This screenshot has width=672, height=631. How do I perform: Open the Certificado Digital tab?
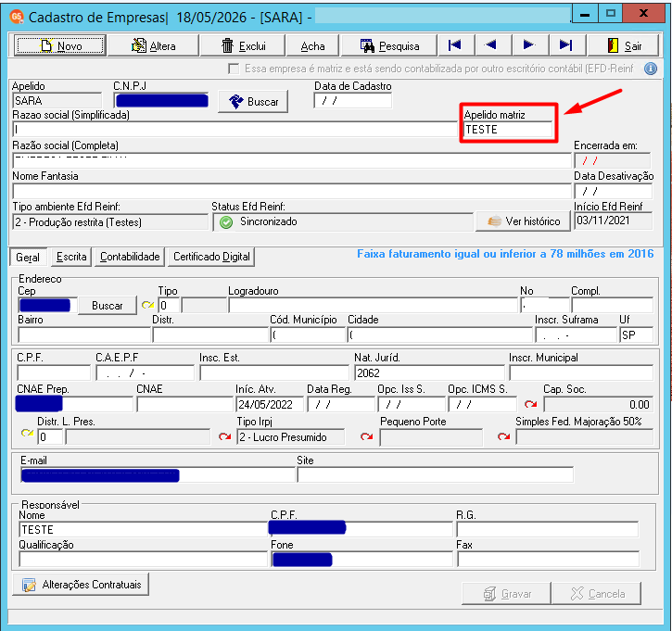[x=211, y=257]
